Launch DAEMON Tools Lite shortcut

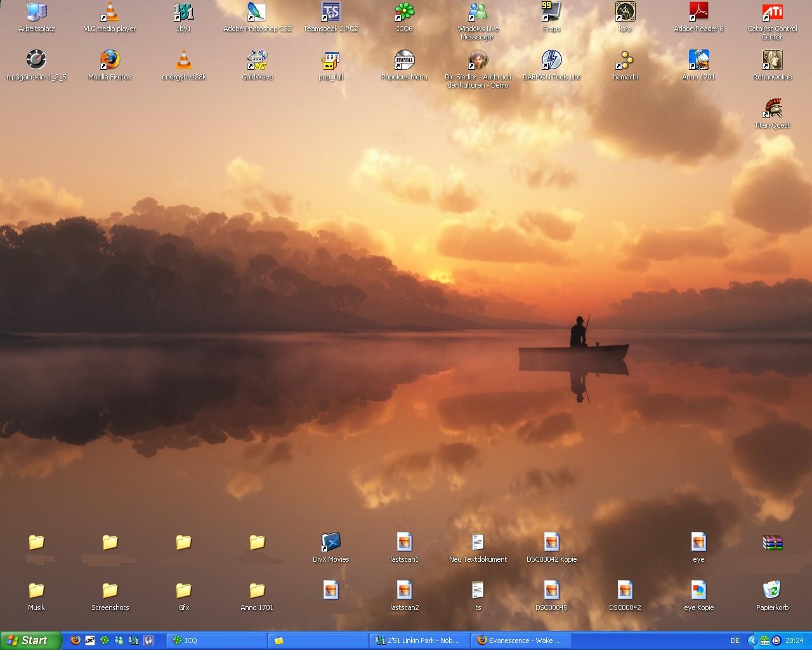pyautogui.click(x=551, y=60)
